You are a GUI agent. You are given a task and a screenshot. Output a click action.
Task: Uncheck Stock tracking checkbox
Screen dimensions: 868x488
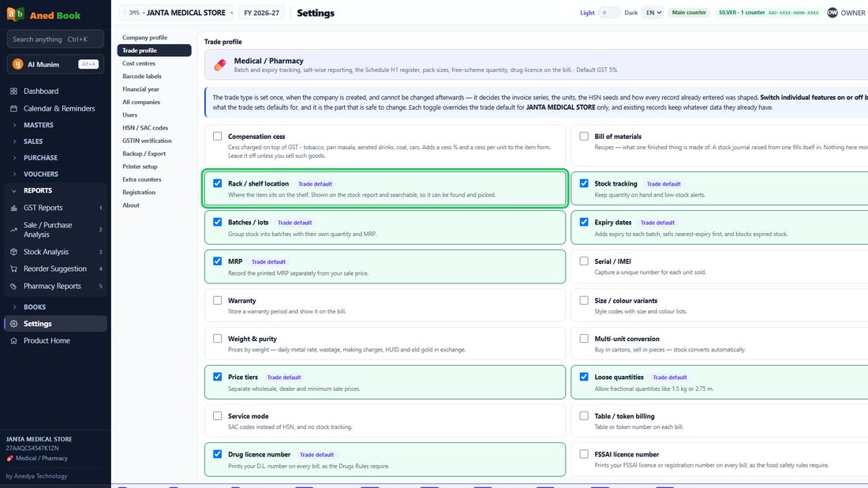tap(584, 183)
